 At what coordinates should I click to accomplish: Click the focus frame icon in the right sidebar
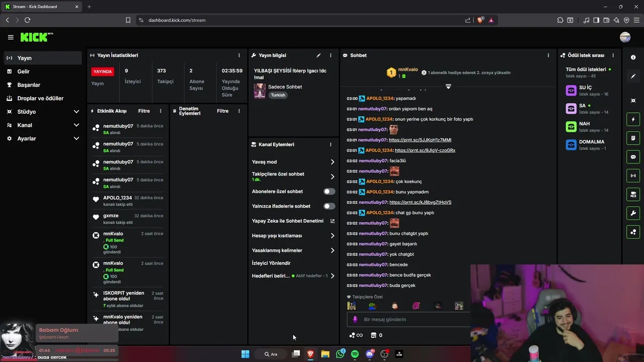click(x=633, y=101)
